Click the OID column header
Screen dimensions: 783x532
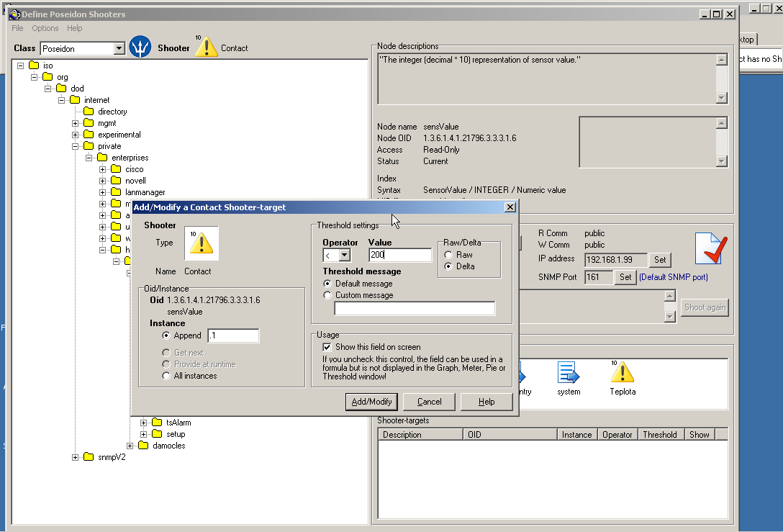(x=510, y=435)
